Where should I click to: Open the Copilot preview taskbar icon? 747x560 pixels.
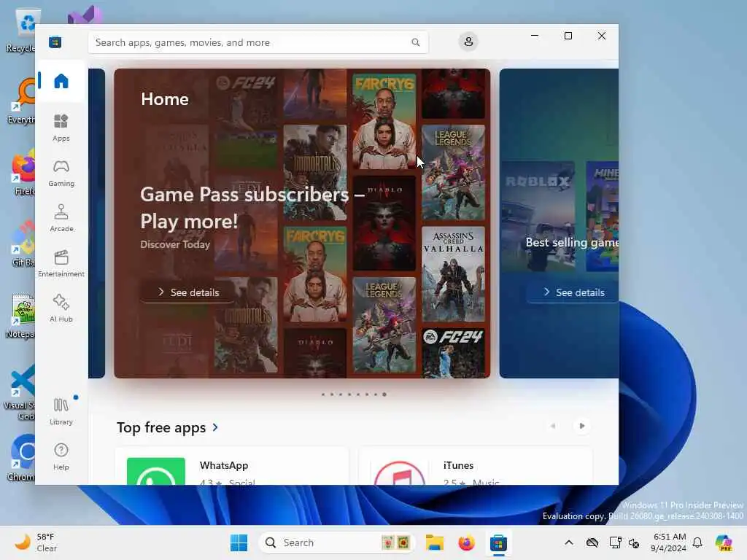tap(724, 542)
